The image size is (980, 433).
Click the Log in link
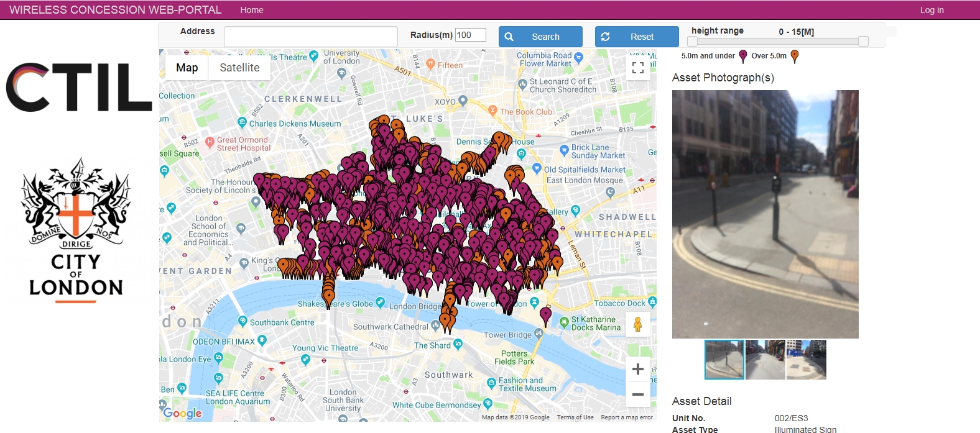pos(931,10)
